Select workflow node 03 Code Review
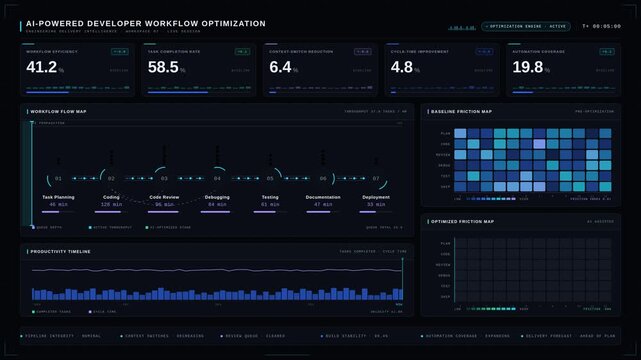This screenshot has width=641, height=360. click(x=164, y=179)
